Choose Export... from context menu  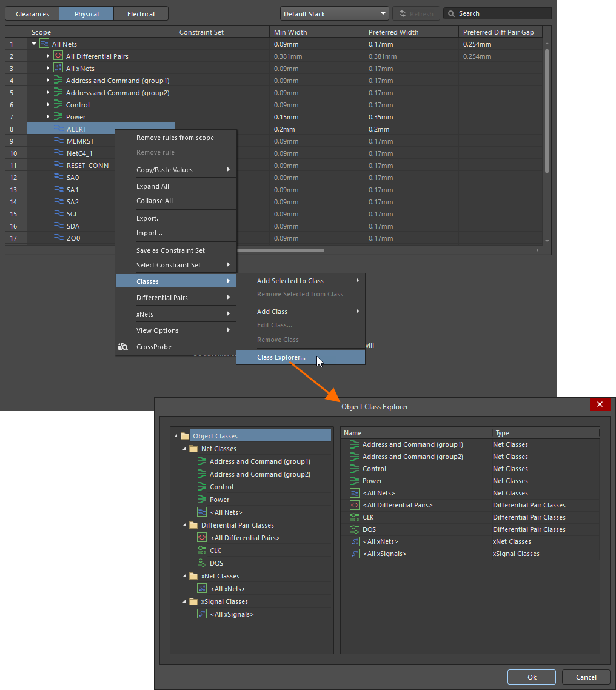pyautogui.click(x=176, y=218)
